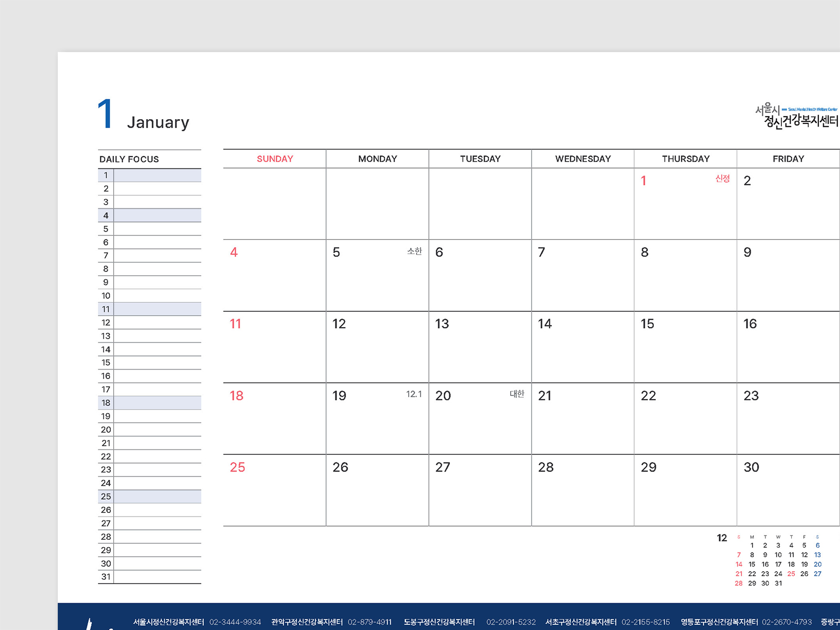
Task: Select Thursday the 29th in the calendar grid
Action: click(x=648, y=467)
